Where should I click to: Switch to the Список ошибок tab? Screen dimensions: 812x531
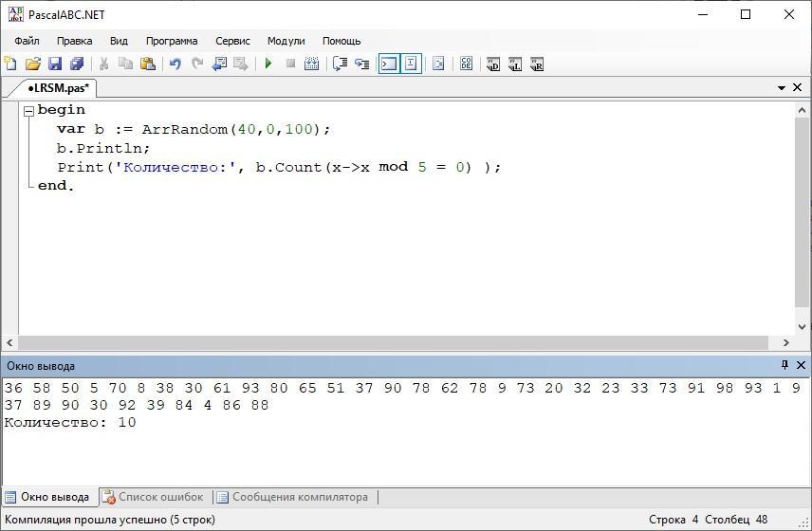point(154,497)
